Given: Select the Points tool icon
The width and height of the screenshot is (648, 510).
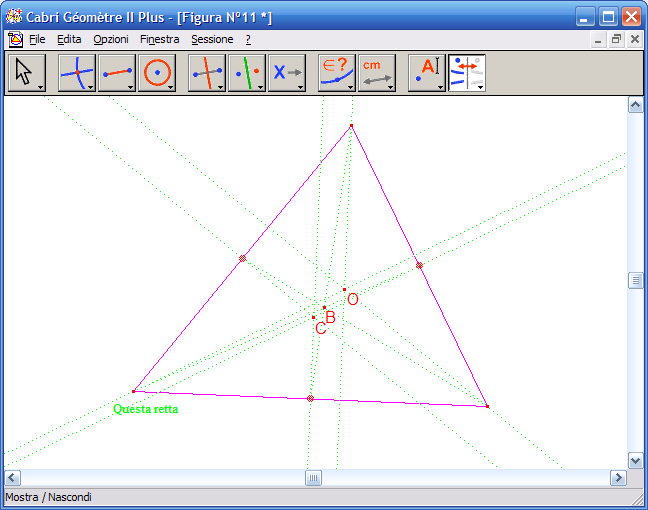Looking at the screenshot, I should pos(77,72).
